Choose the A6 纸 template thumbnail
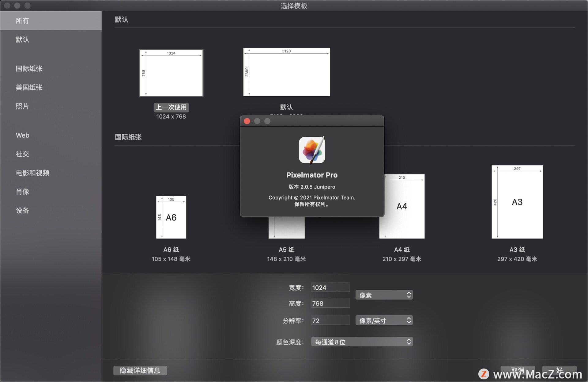 (x=171, y=217)
